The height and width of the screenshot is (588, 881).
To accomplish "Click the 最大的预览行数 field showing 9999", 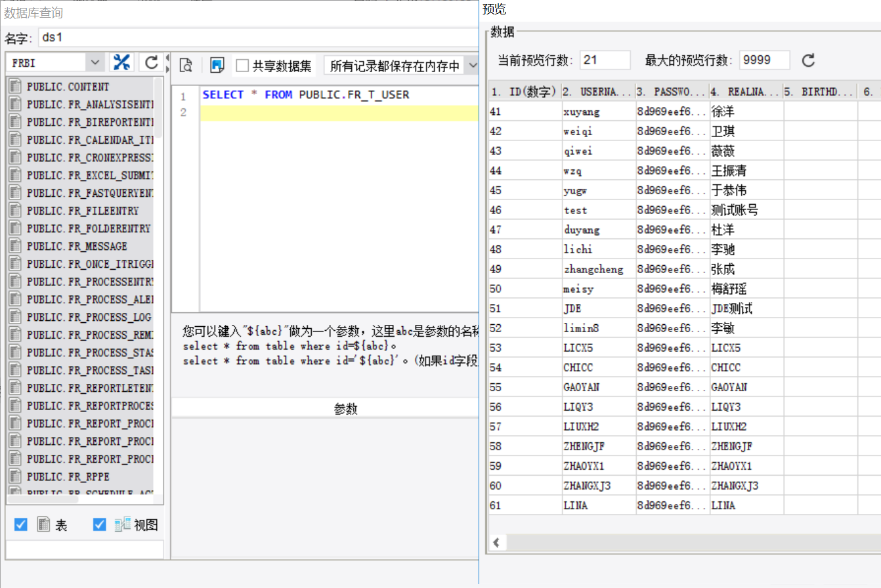I will [764, 60].
